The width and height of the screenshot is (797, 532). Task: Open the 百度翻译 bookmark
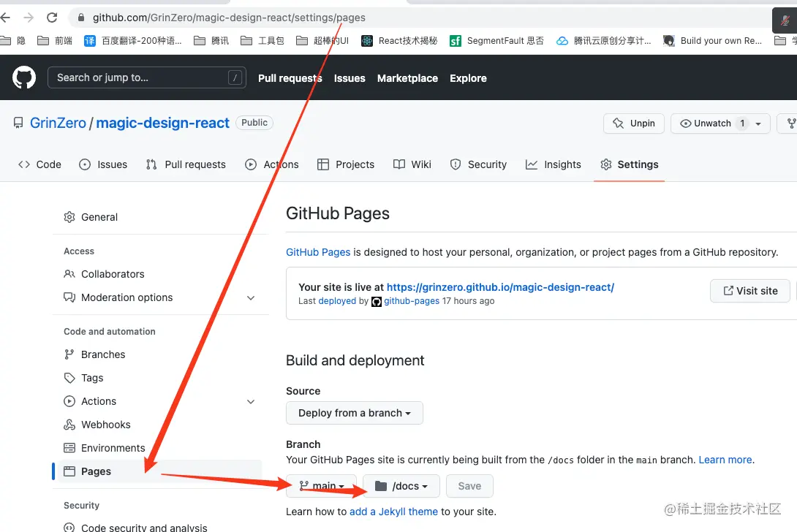pos(133,41)
